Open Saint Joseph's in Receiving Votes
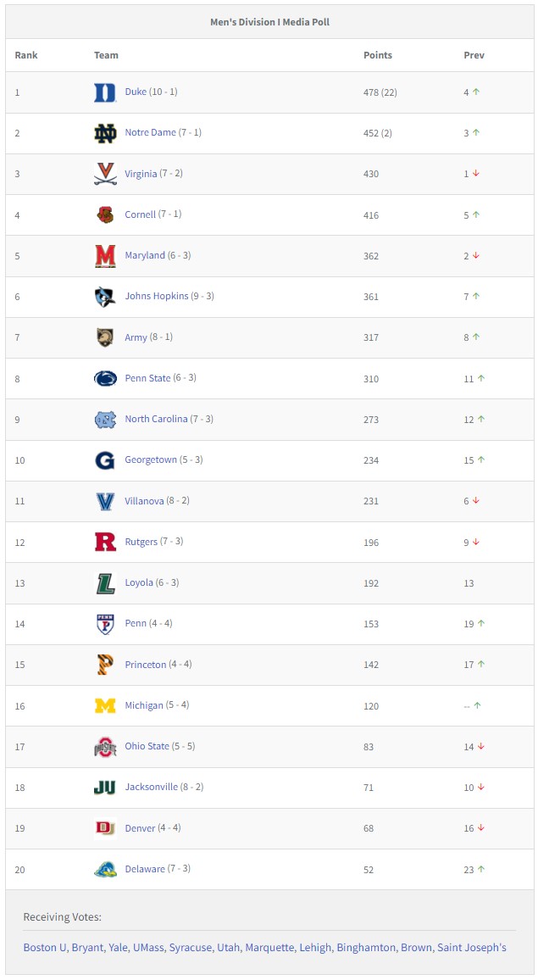538x980 pixels. [472, 948]
